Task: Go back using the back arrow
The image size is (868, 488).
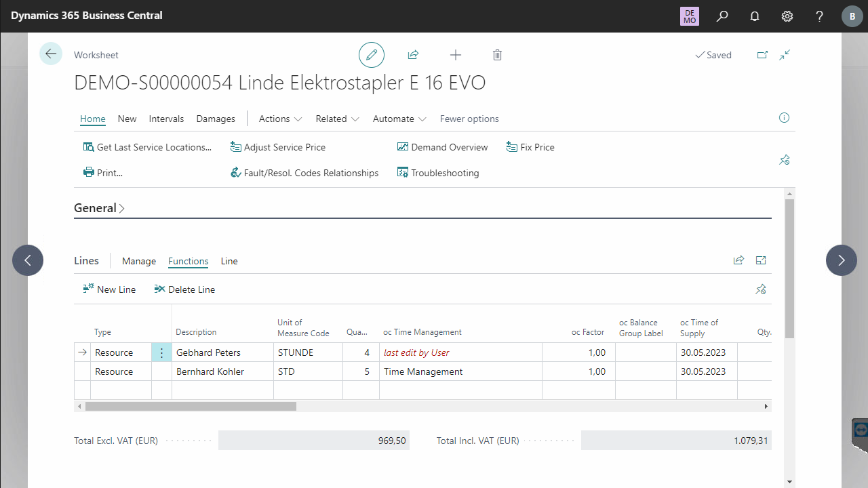Action: [51, 54]
